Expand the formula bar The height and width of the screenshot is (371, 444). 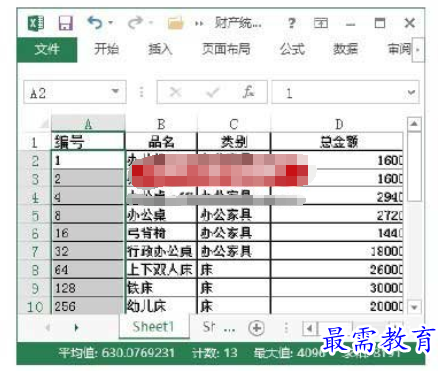pos(412,92)
